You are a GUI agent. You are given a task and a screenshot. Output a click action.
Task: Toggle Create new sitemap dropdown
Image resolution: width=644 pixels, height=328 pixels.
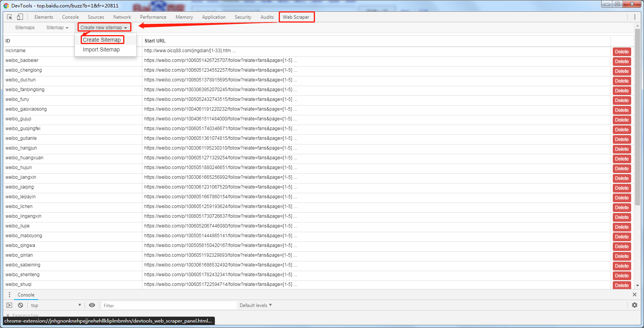pyautogui.click(x=104, y=28)
